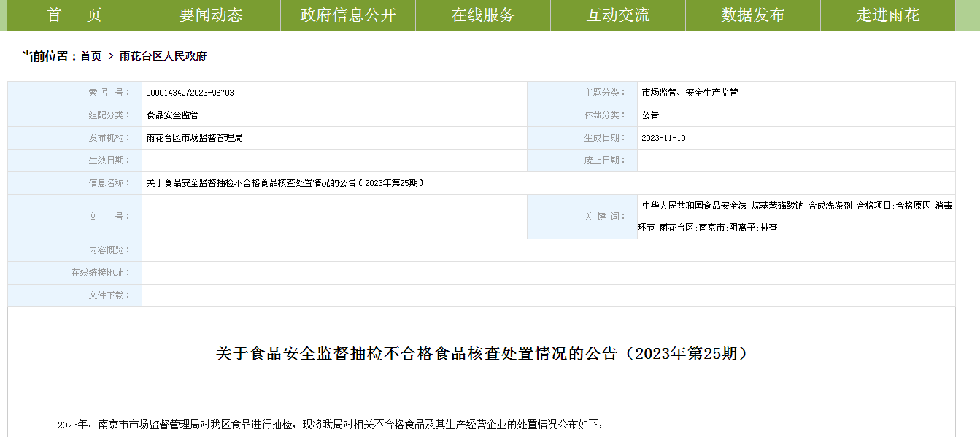Switch to the 数据发布 section
The width and height of the screenshot is (980, 437).
click(x=753, y=15)
